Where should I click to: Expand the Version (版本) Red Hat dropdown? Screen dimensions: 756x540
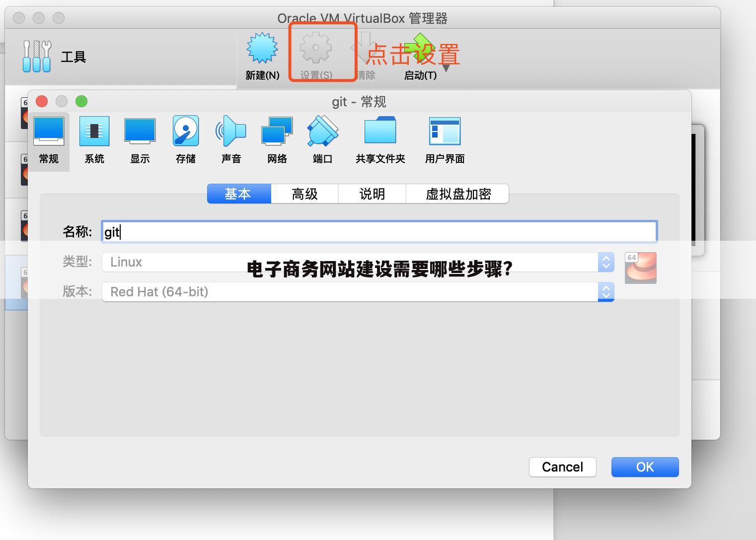[605, 292]
